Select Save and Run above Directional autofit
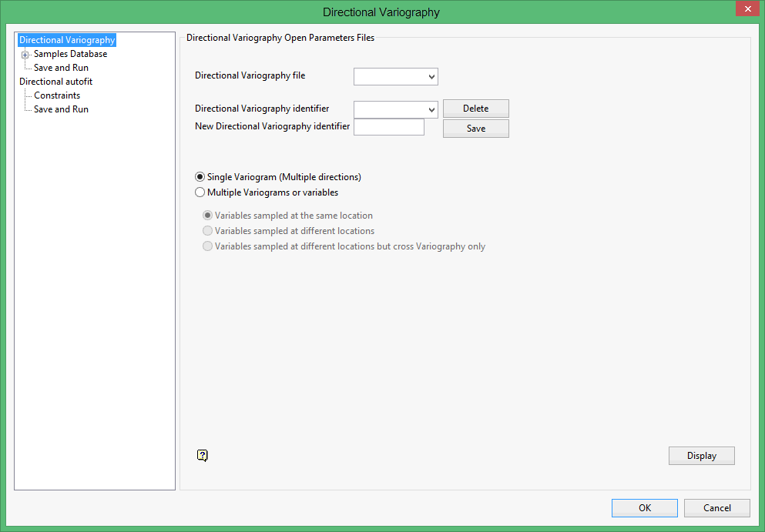Image resolution: width=765 pixels, height=532 pixels. (x=61, y=68)
